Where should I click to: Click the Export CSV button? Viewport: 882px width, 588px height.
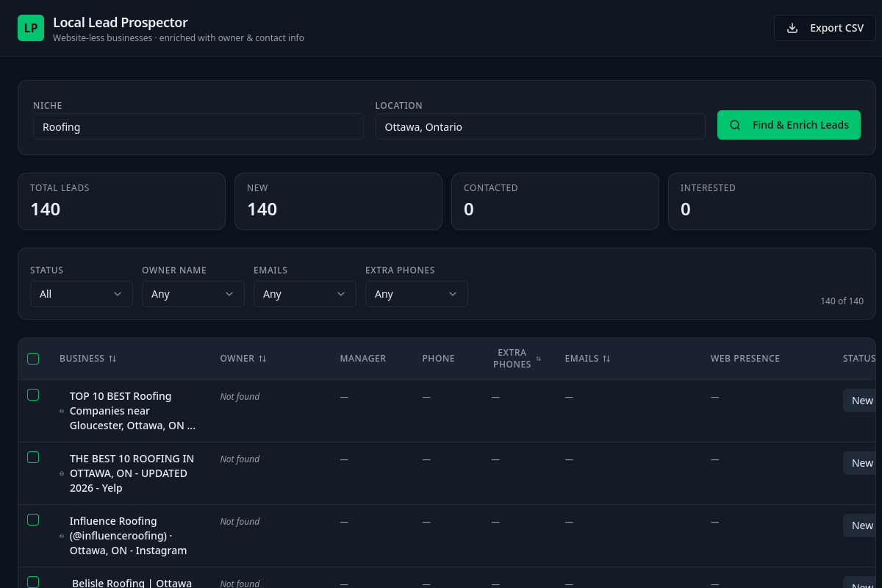coord(825,28)
